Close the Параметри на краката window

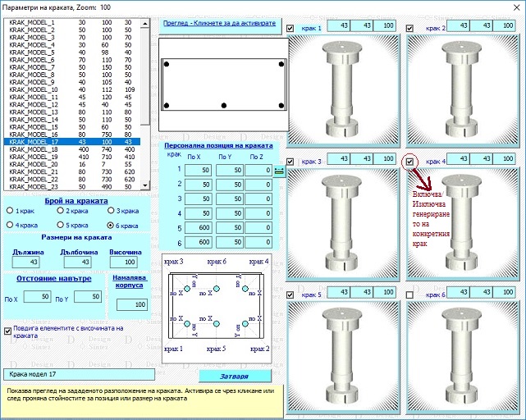[517, 7]
